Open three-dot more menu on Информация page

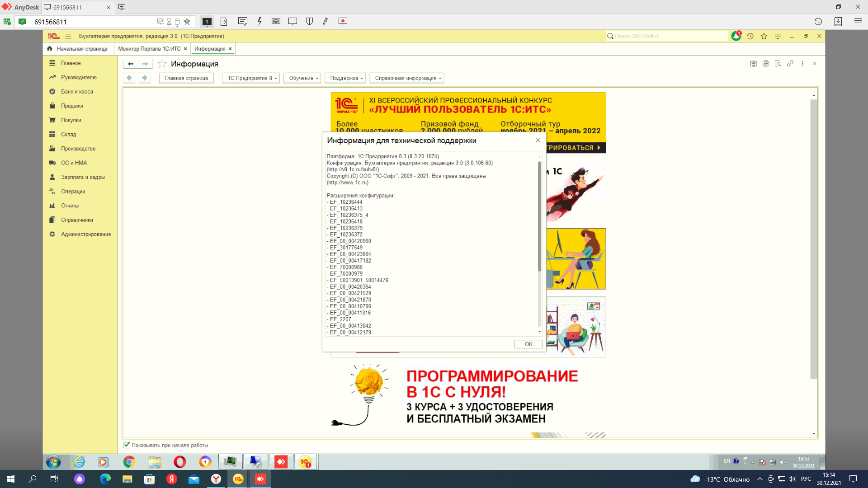[x=802, y=64]
